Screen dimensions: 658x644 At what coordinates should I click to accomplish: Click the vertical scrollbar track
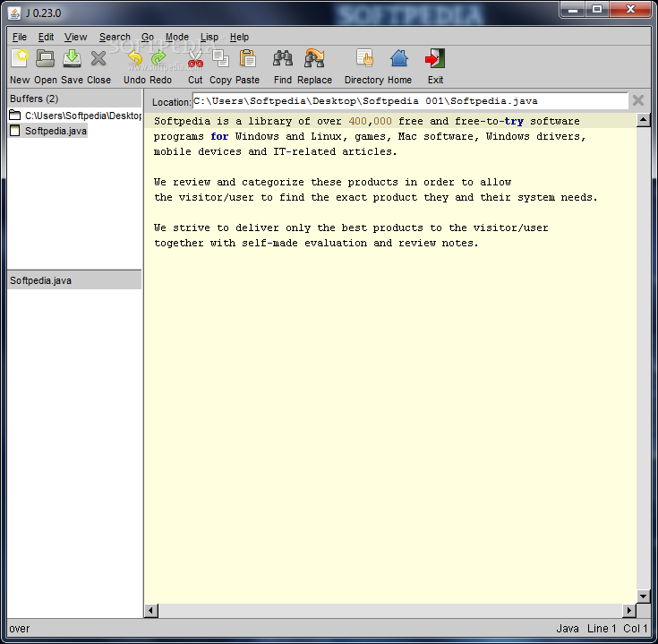644,358
